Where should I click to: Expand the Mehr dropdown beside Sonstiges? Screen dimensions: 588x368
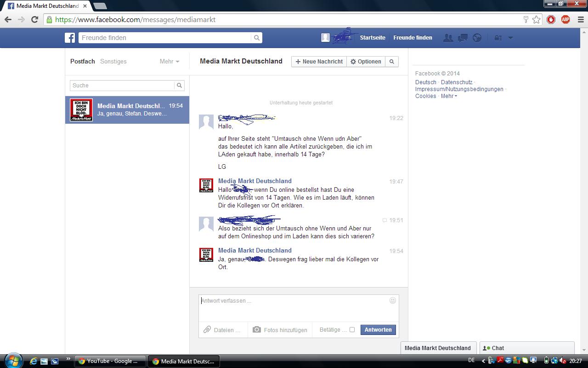170,61
